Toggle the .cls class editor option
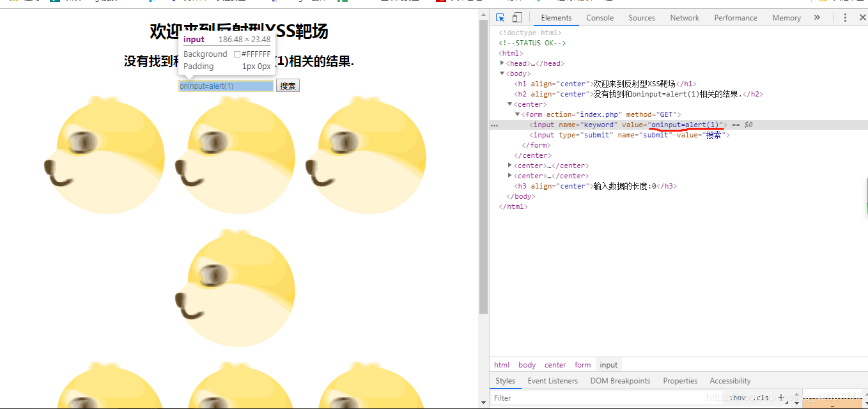868x409 pixels. tap(761, 397)
